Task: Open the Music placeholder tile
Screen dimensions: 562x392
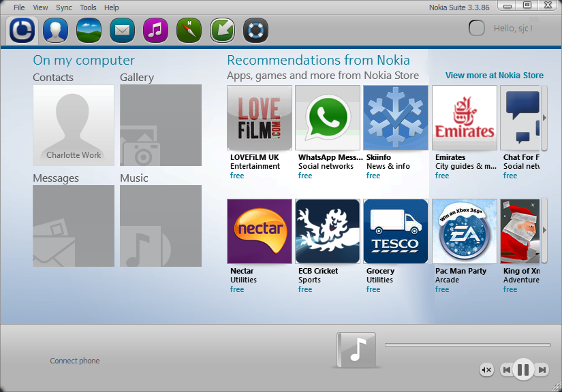Action: pyautogui.click(x=161, y=226)
